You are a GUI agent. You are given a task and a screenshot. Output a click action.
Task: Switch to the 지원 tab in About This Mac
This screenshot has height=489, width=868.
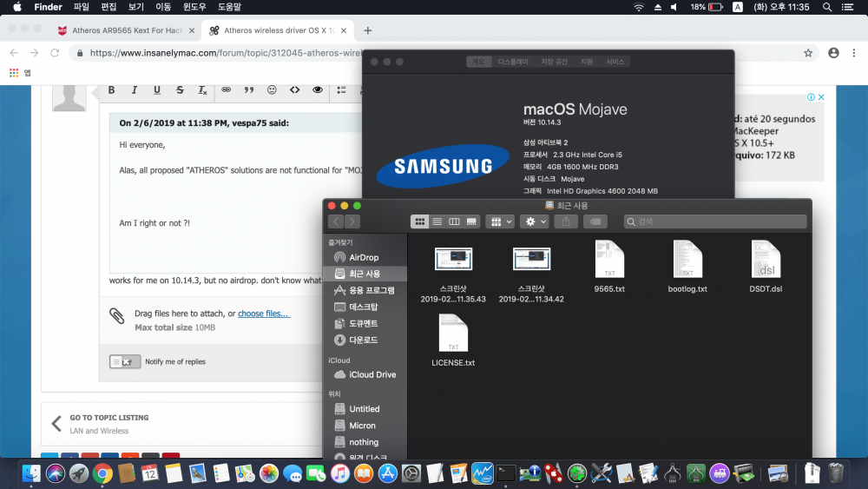[x=587, y=62]
